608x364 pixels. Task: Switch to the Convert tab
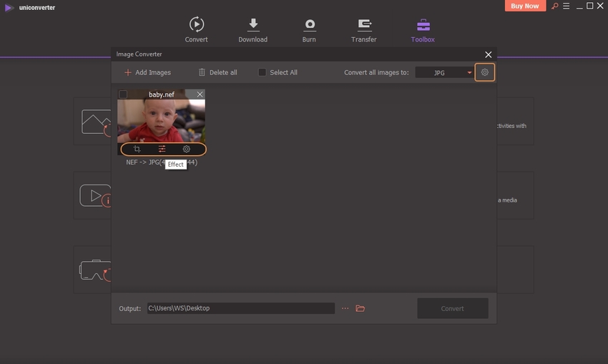(196, 30)
